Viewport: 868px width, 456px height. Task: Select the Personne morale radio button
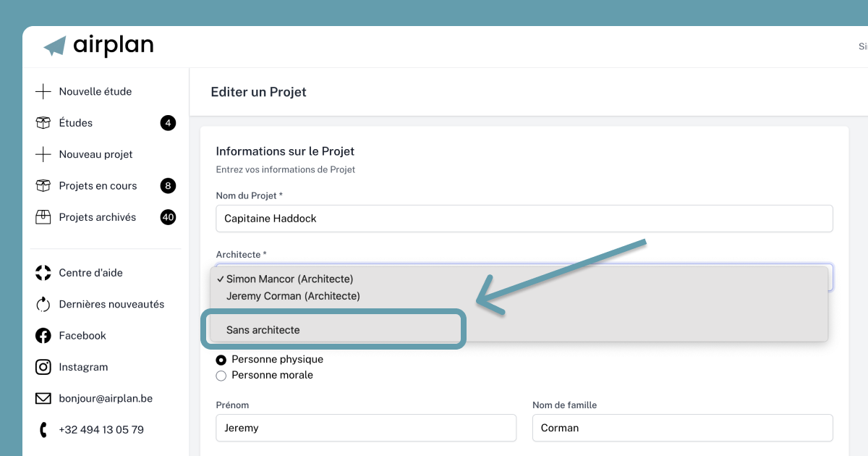click(x=221, y=376)
